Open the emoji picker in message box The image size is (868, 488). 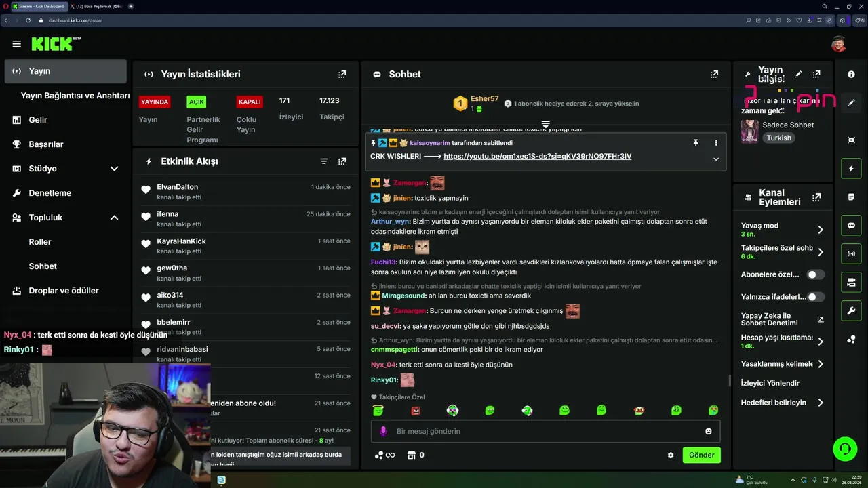coord(709,431)
